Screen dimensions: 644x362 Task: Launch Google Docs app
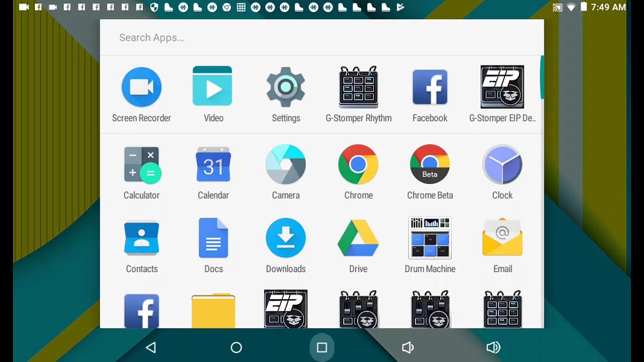pyautogui.click(x=213, y=238)
